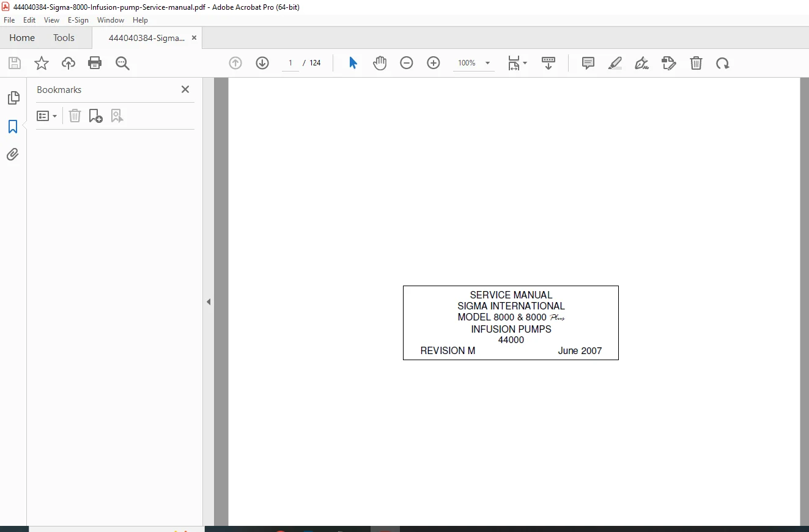Open the sign document pen tool
The image size is (809, 532).
(642, 63)
